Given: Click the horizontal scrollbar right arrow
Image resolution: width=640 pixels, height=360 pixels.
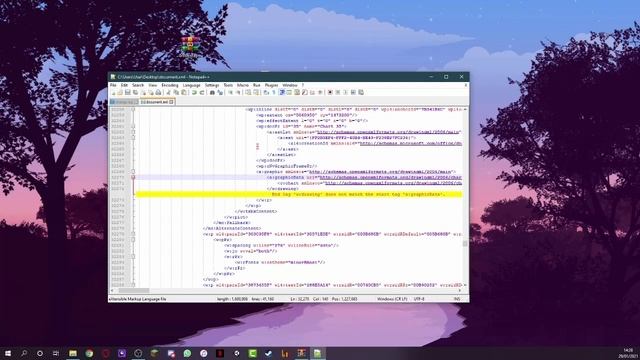Looking at the screenshot, I should coord(460,291).
